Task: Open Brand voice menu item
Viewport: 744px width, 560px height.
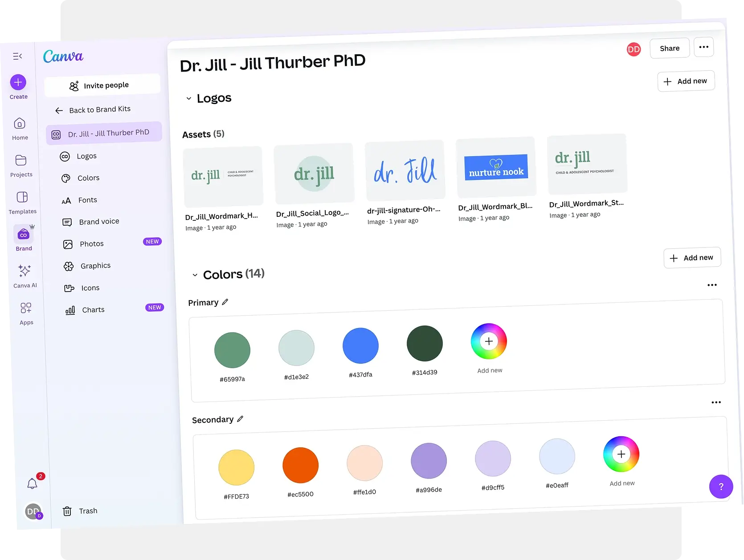Action: pyautogui.click(x=91, y=222)
